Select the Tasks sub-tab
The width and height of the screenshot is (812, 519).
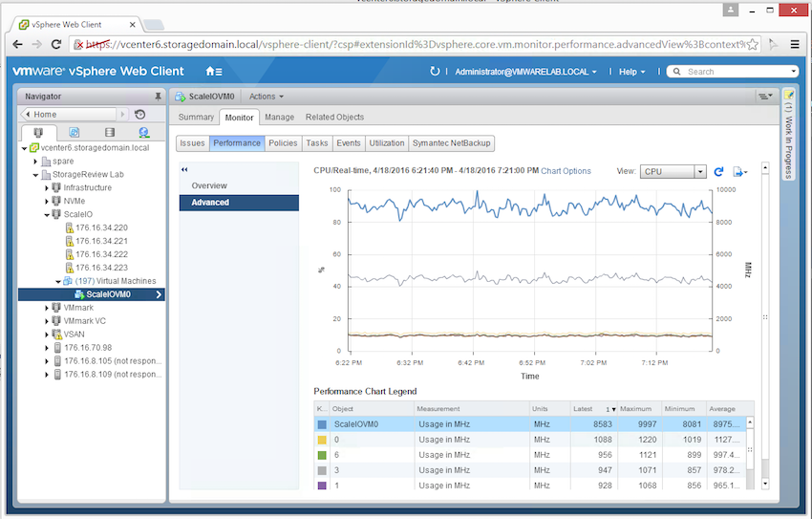[317, 143]
